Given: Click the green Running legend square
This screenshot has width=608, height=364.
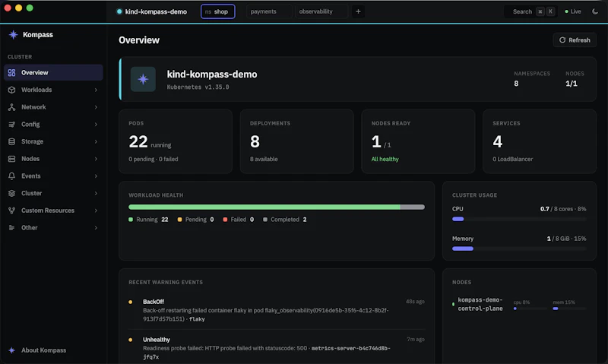Looking at the screenshot, I should click(131, 220).
